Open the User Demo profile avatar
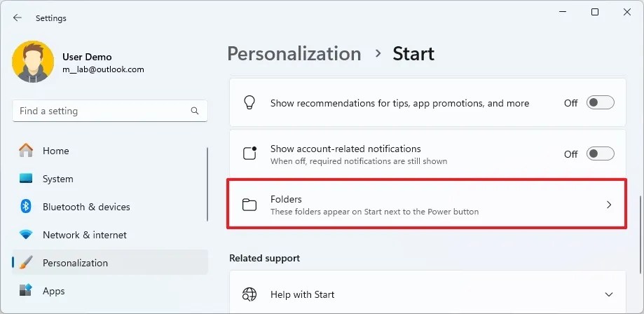The image size is (644, 314). point(33,62)
